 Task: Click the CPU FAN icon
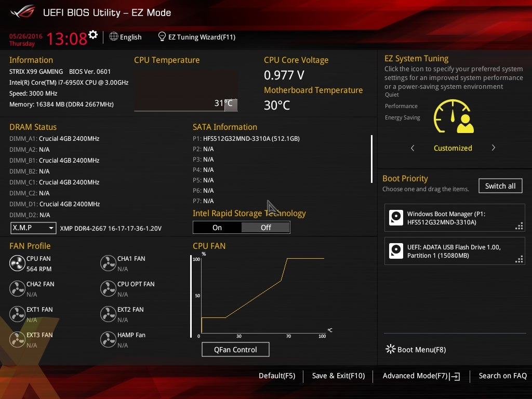[17, 263]
